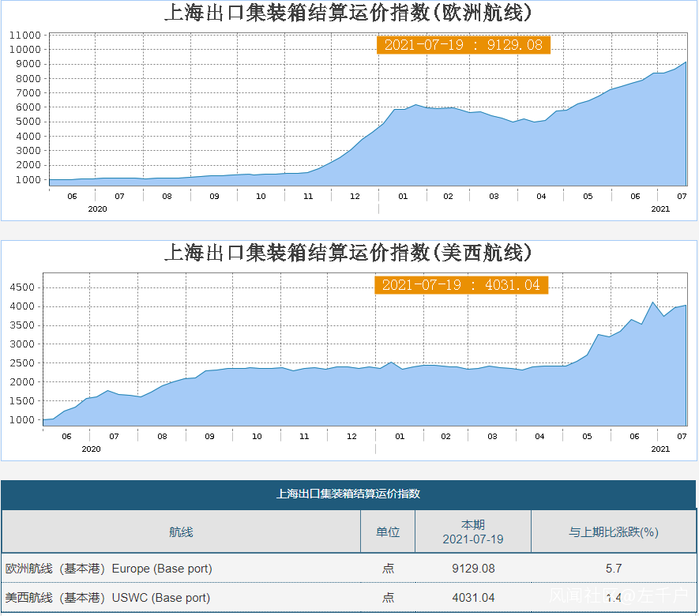
Task: Click the 2500 y-axis label on USWC chart
Action: pyautogui.click(x=22, y=362)
